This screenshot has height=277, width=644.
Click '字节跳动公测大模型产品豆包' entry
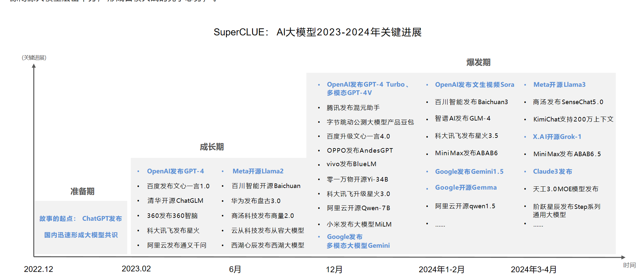[370, 122]
